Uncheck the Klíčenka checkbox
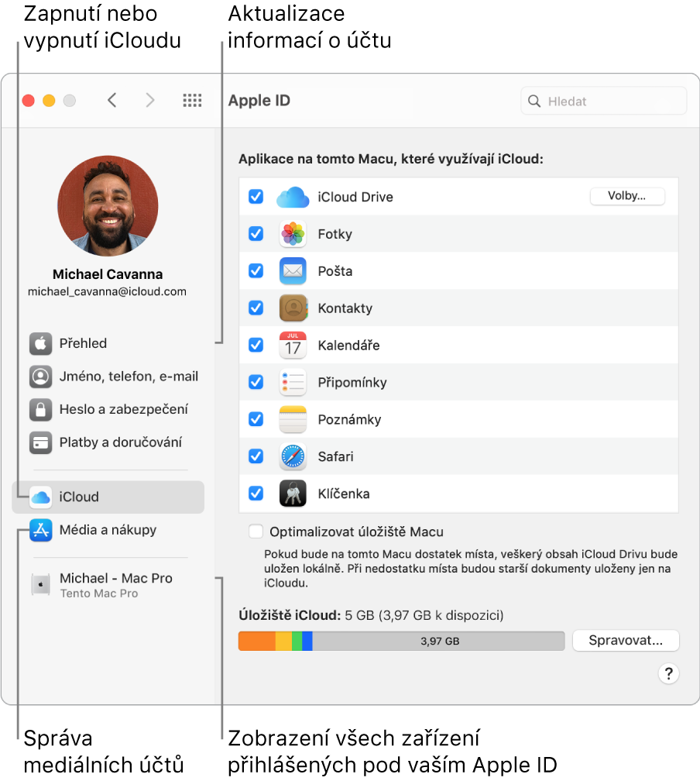 [256, 494]
